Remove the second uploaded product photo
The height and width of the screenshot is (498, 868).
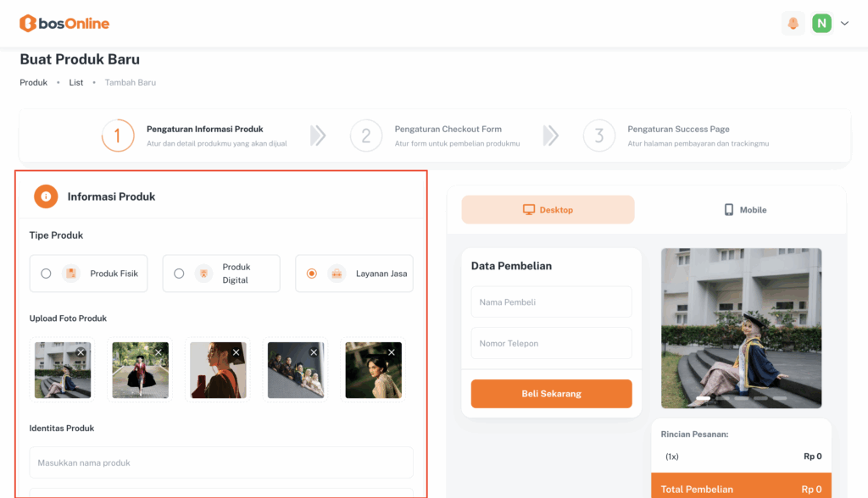click(x=159, y=352)
